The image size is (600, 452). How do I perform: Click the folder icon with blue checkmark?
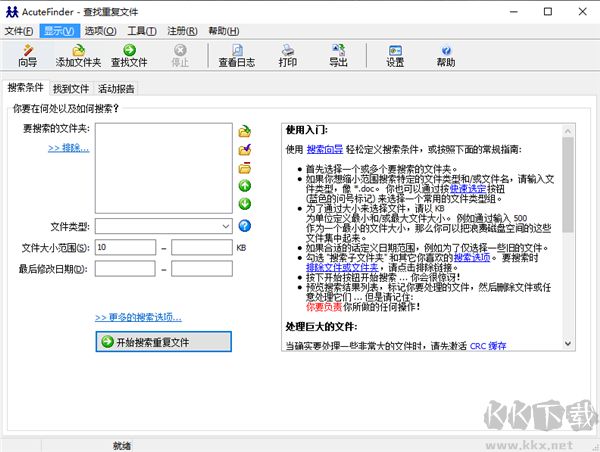click(x=245, y=150)
